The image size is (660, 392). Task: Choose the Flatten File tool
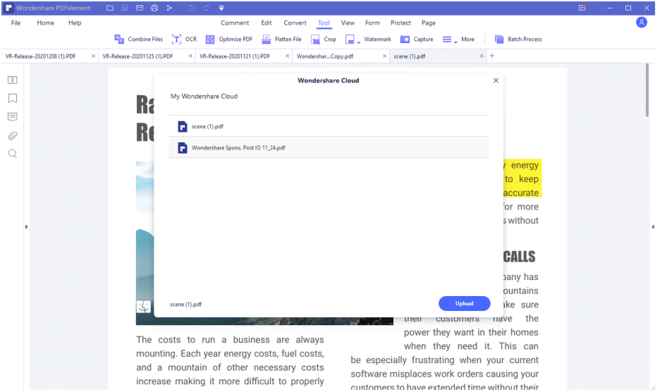click(x=282, y=39)
